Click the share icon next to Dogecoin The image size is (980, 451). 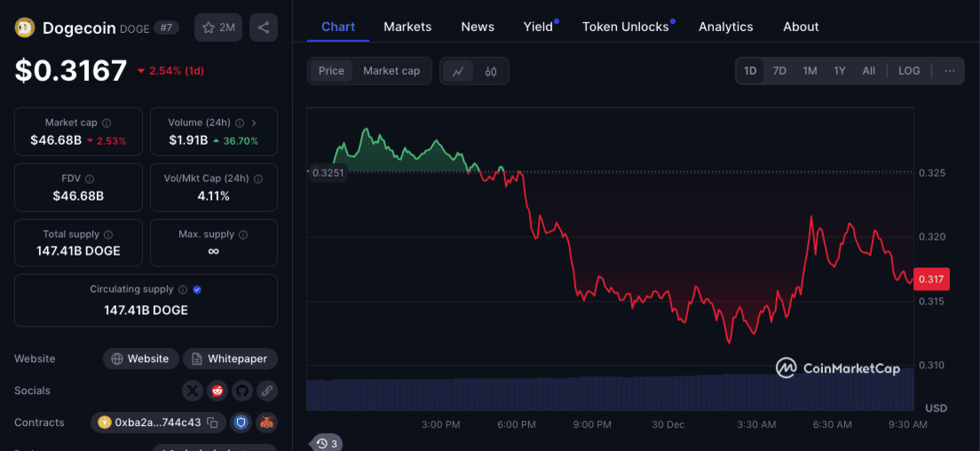(264, 28)
